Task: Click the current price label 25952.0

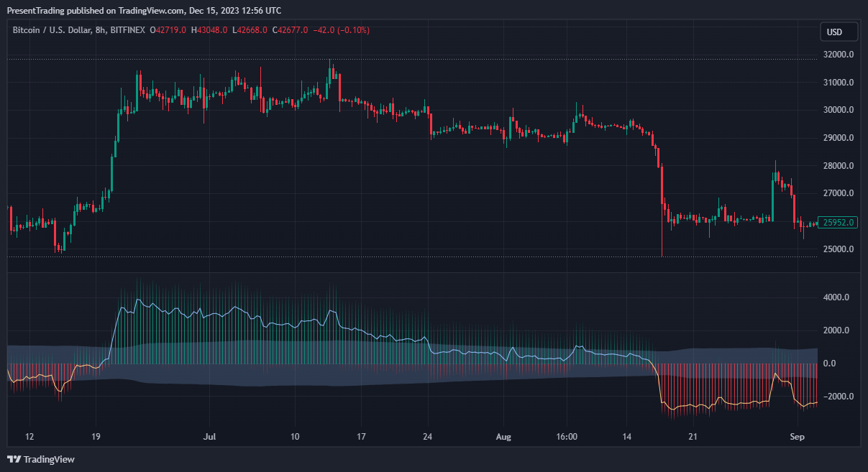Action: point(839,223)
